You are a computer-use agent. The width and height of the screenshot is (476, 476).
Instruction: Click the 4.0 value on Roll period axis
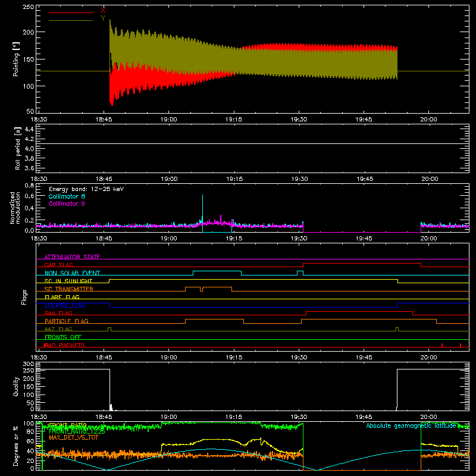[29, 149]
